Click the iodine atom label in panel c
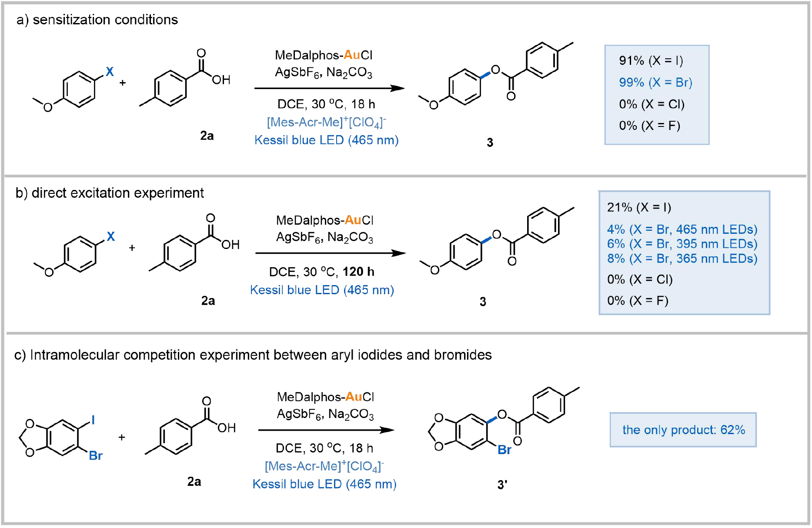812x528 pixels. click(x=93, y=420)
